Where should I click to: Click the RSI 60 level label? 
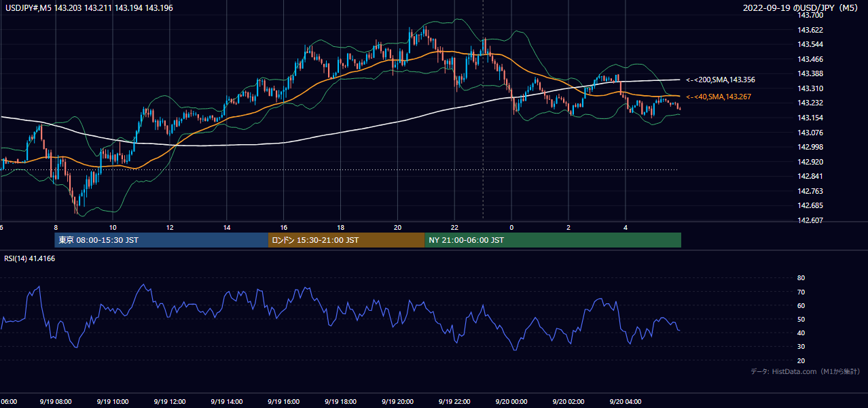(801, 305)
